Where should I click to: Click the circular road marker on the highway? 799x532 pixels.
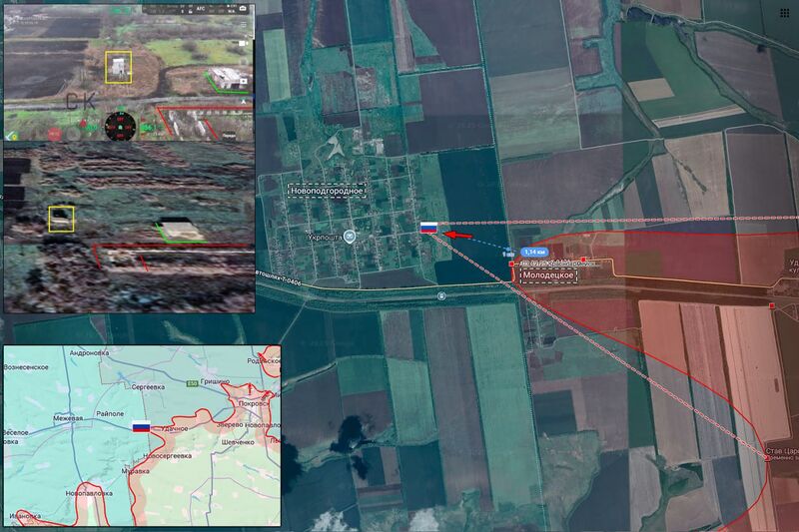(x=441, y=295)
